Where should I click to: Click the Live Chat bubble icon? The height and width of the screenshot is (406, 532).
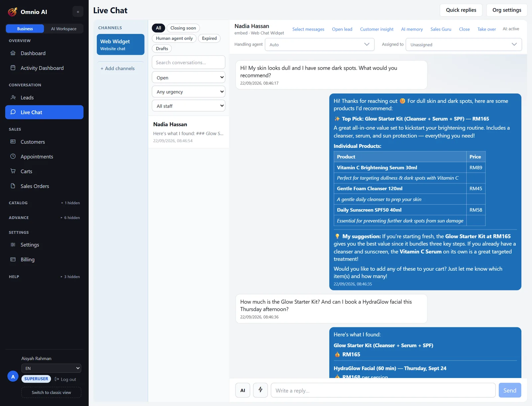(x=13, y=112)
